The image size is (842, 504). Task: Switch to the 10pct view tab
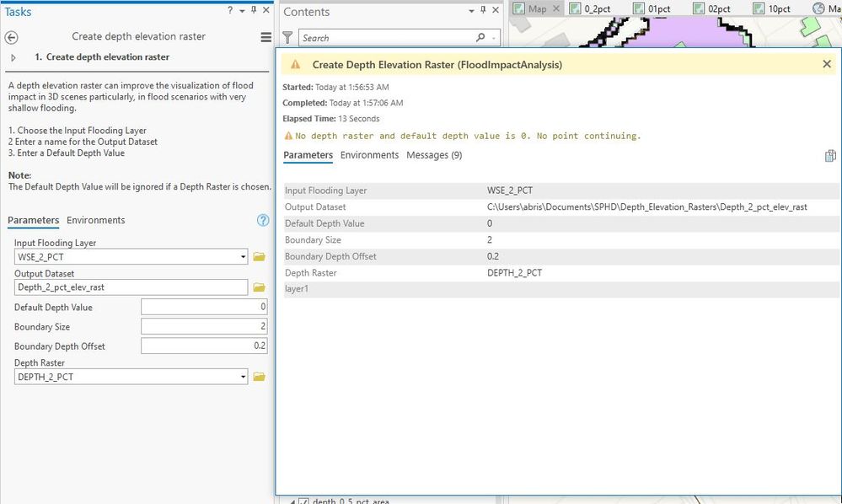(772, 8)
